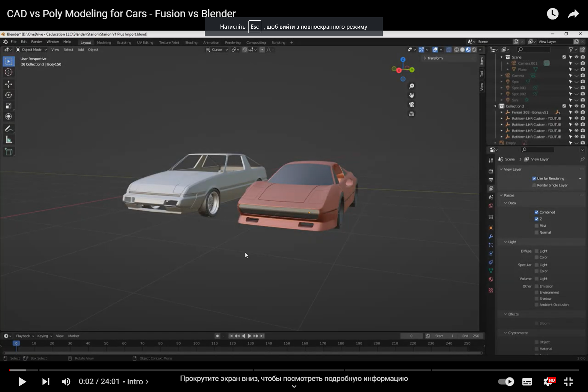Open the Tool properties tab icon
Image resolution: width=588 pixels, height=392 pixels.
point(491,160)
